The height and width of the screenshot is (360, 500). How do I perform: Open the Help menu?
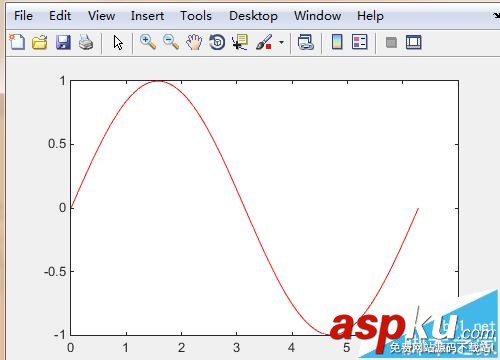(x=370, y=16)
